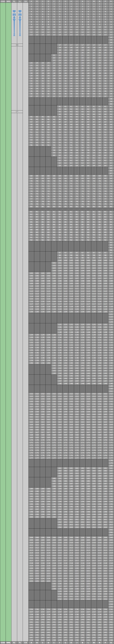This screenshot has height=644, width=114.
Task: Click cell 14 in column R
Action: [111, 37]
